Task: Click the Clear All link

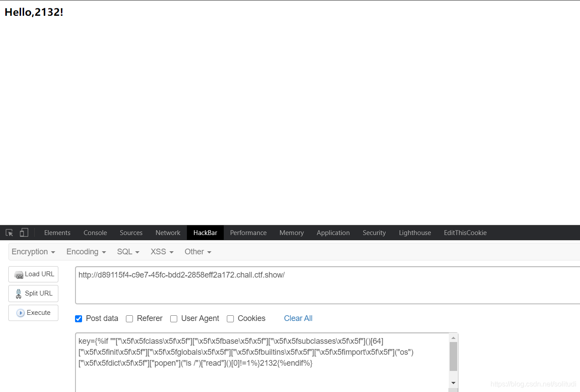Action: (298, 318)
